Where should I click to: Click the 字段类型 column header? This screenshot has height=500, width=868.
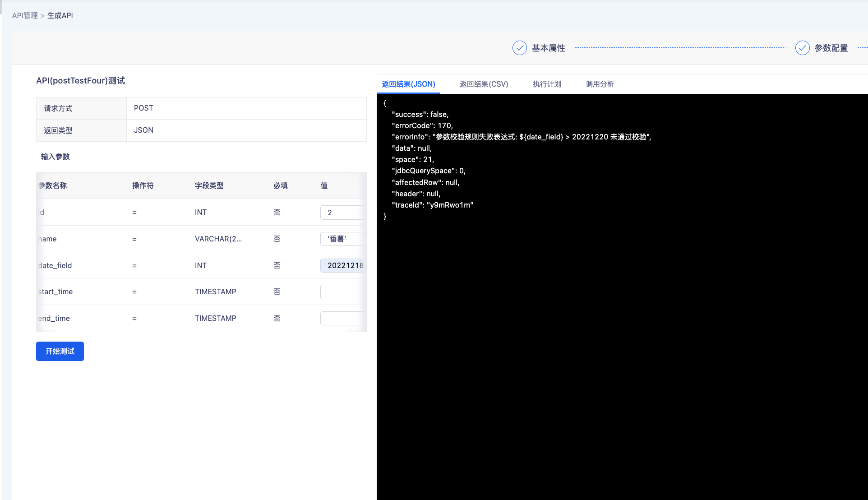pyautogui.click(x=209, y=185)
